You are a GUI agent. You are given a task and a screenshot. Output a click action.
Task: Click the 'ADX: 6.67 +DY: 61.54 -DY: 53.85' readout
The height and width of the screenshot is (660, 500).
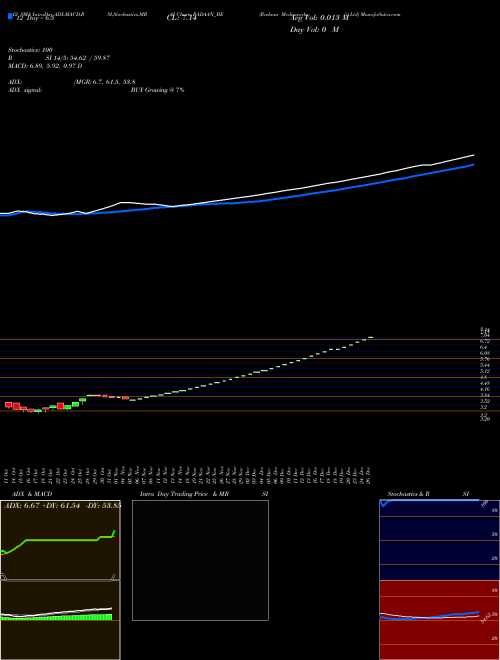point(62,505)
